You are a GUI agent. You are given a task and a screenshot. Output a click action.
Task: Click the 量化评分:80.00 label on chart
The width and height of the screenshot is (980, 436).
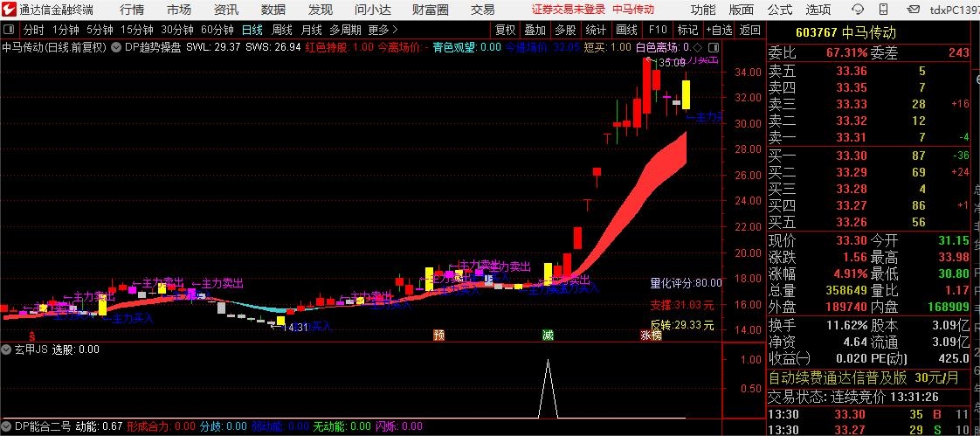coord(686,283)
